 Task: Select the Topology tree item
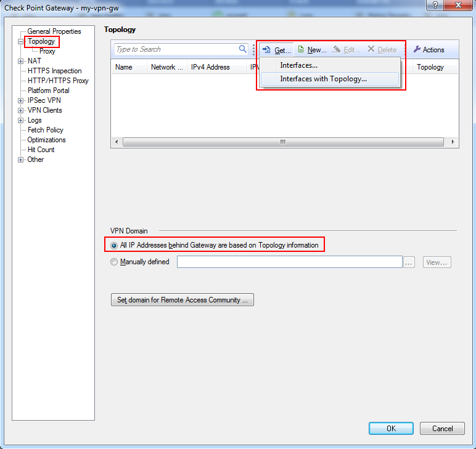[41, 41]
